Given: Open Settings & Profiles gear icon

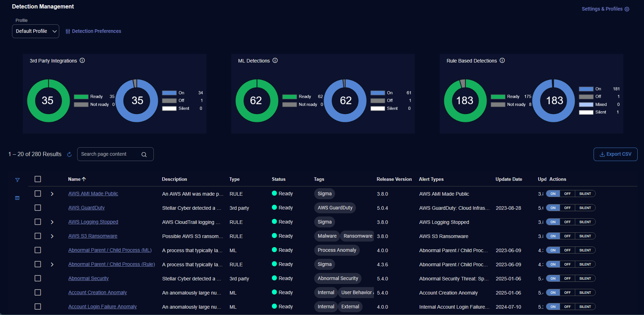Looking at the screenshot, I should [627, 9].
